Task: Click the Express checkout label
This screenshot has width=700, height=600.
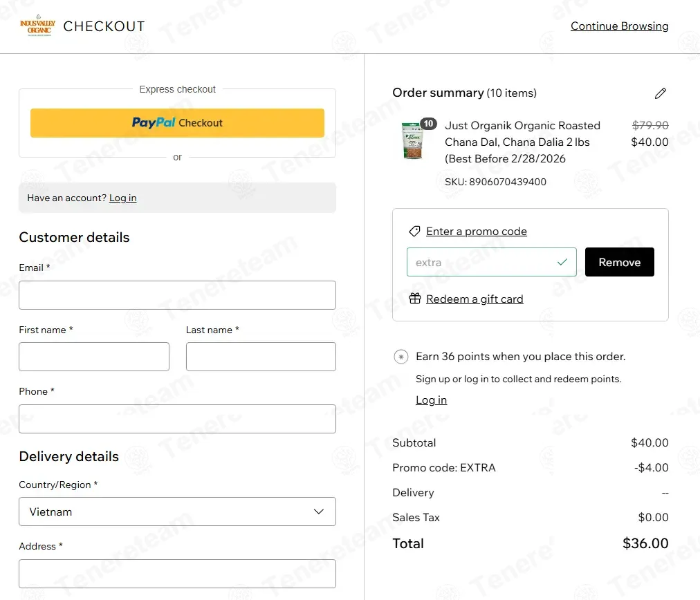Action: point(177,89)
